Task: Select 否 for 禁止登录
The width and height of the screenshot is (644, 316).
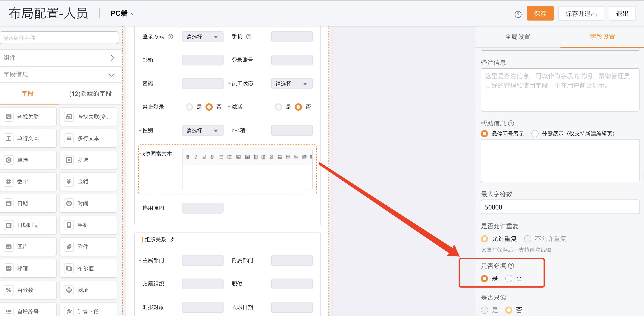Action: tap(209, 107)
